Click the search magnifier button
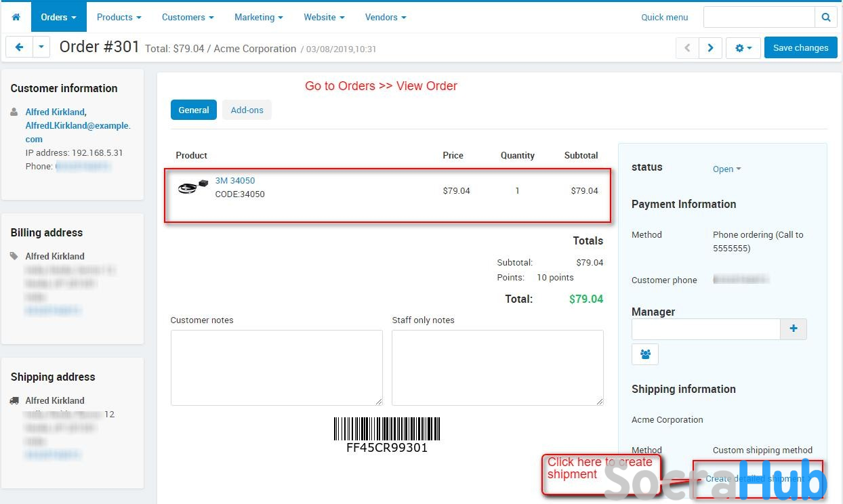The width and height of the screenshot is (843, 504). coord(826,17)
